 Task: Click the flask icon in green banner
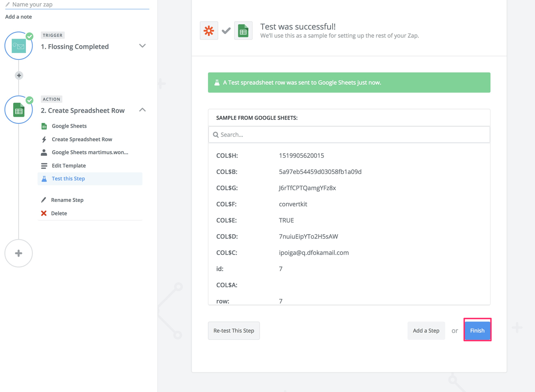point(217,82)
